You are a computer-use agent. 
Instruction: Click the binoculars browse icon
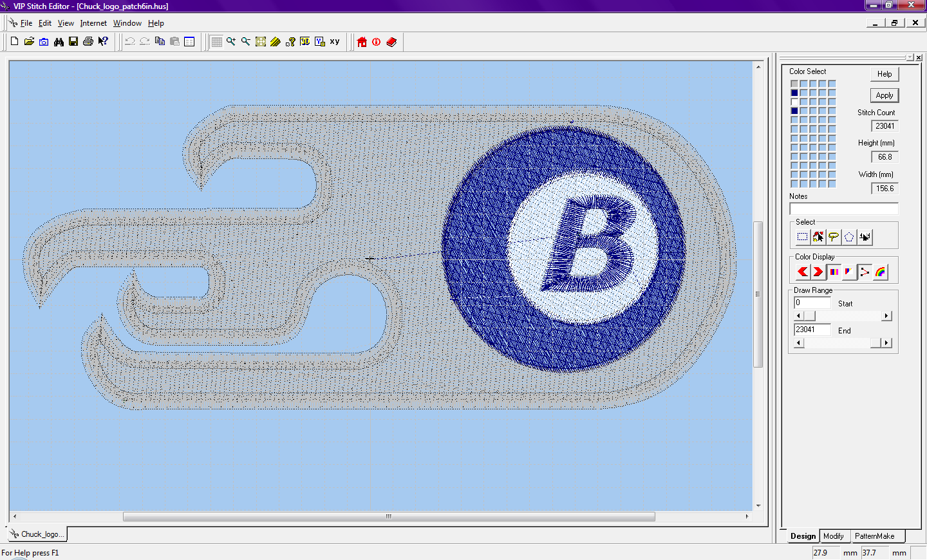click(59, 42)
